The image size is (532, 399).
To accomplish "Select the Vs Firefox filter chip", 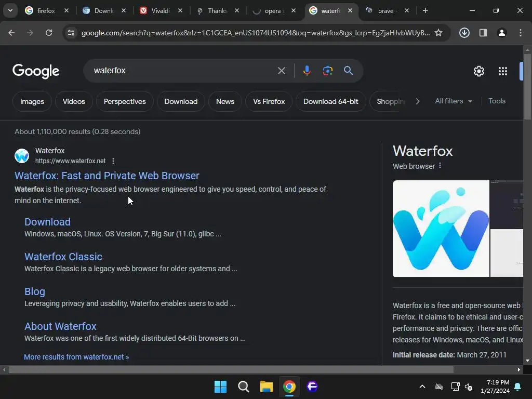I will pos(269,101).
